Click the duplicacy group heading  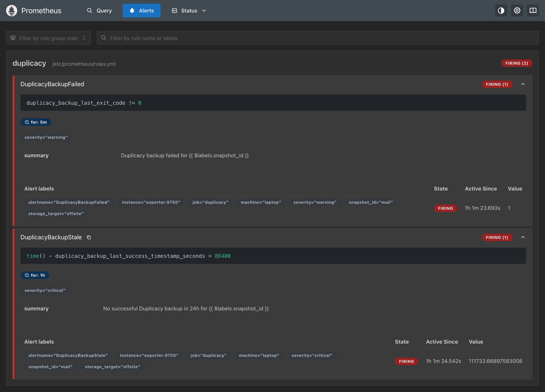29,63
